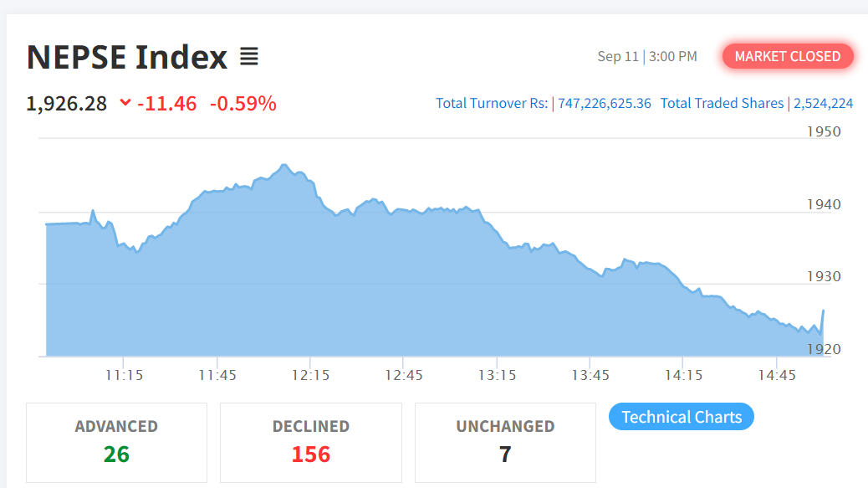Select the UNCHANGED 7 stocks card

tap(505, 442)
